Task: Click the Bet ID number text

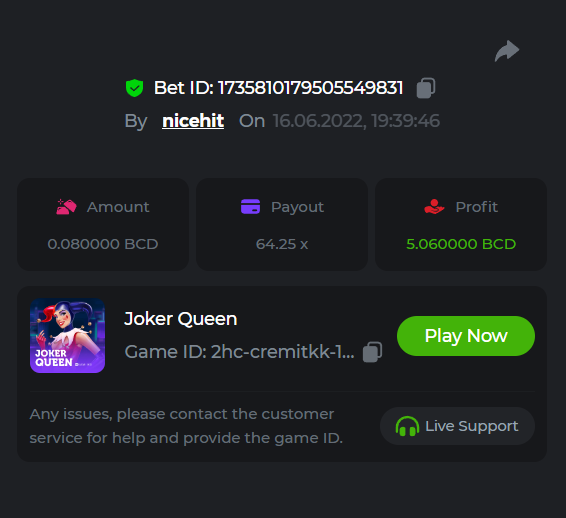Action: coord(310,88)
